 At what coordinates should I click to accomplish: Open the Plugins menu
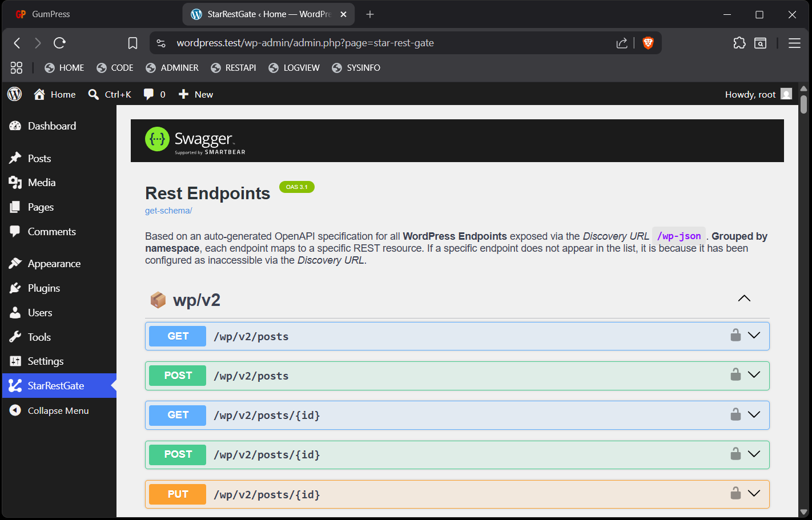coord(59,288)
